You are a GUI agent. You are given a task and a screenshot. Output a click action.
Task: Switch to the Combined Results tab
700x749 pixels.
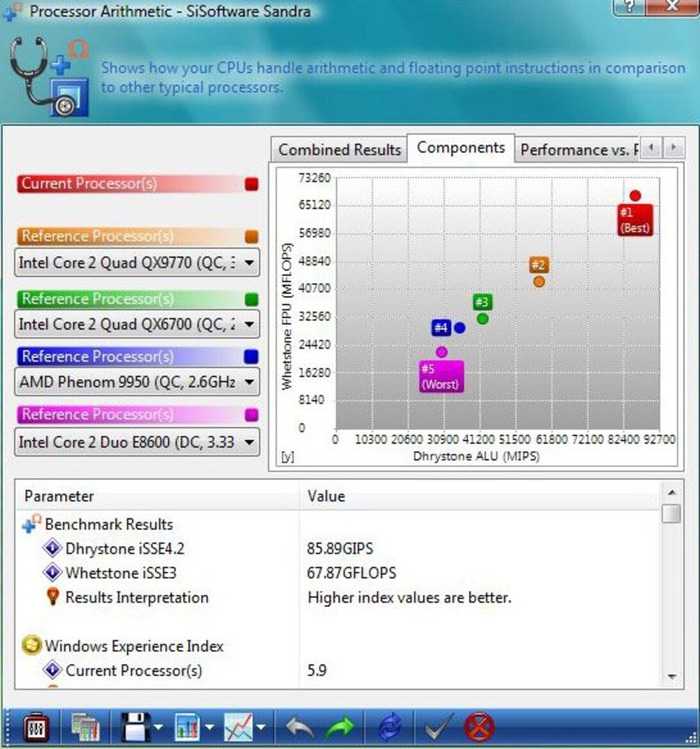(339, 150)
